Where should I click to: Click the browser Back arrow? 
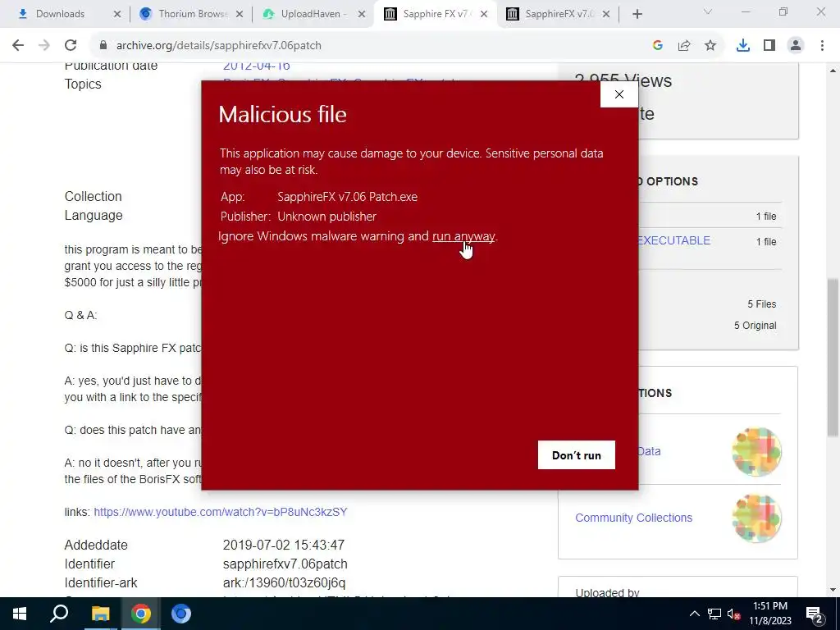[18, 46]
